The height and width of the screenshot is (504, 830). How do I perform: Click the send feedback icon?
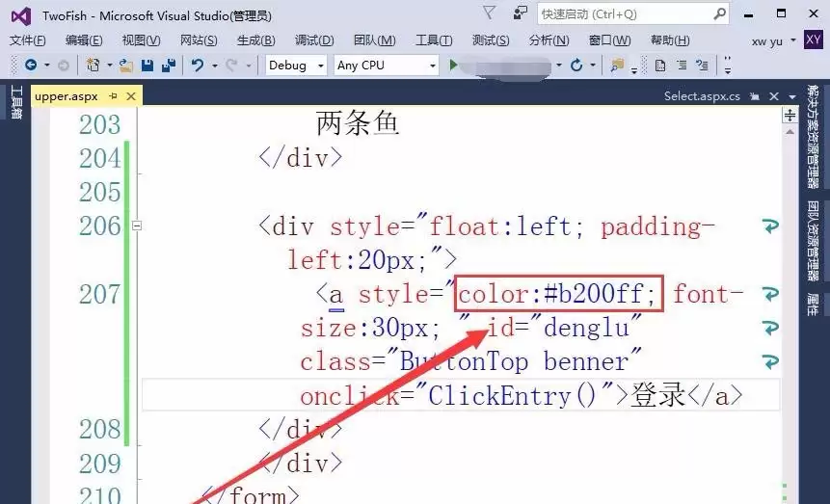coord(521,13)
